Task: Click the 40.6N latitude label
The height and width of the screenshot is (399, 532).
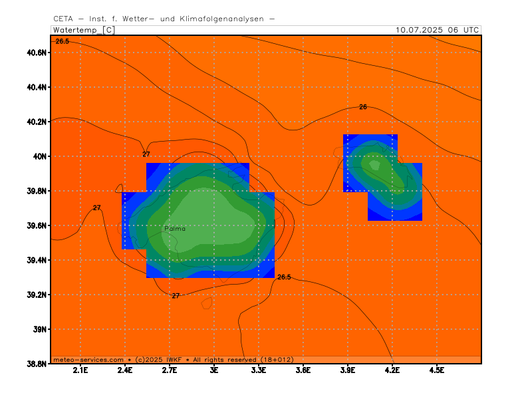Action: [x=37, y=53]
